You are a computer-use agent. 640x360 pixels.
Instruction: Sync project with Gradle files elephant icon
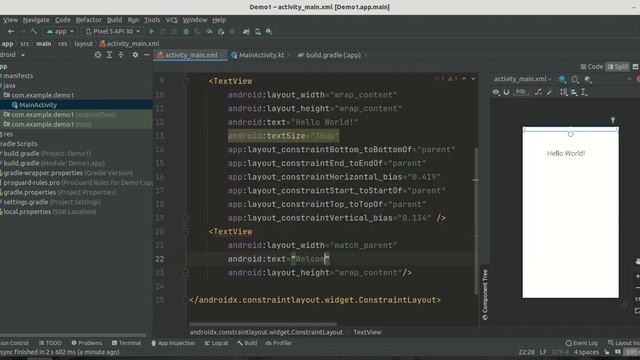[246, 31]
